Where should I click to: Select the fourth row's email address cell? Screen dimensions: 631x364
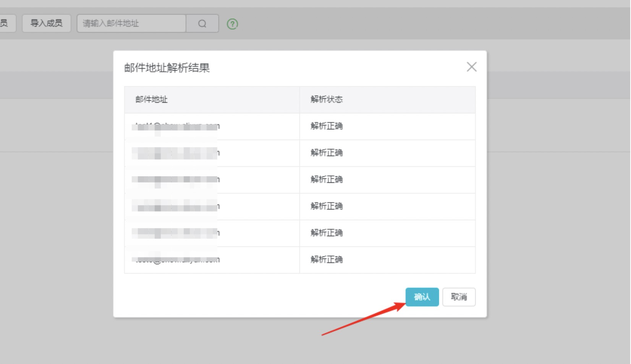[177, 206]
